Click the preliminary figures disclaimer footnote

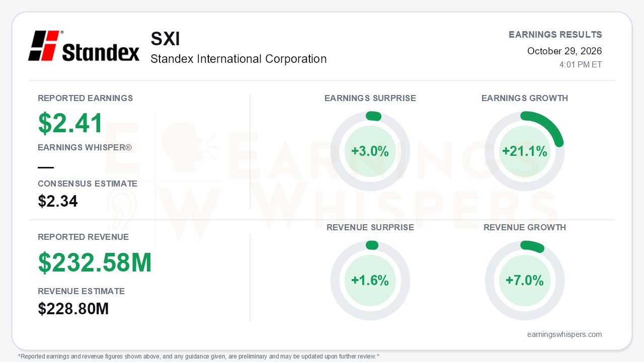[199, 356]
